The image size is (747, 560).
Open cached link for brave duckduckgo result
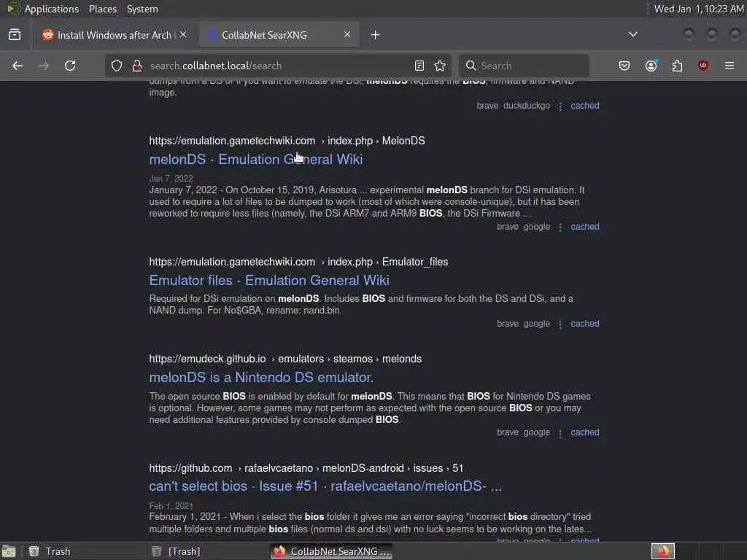click(584, 106)
